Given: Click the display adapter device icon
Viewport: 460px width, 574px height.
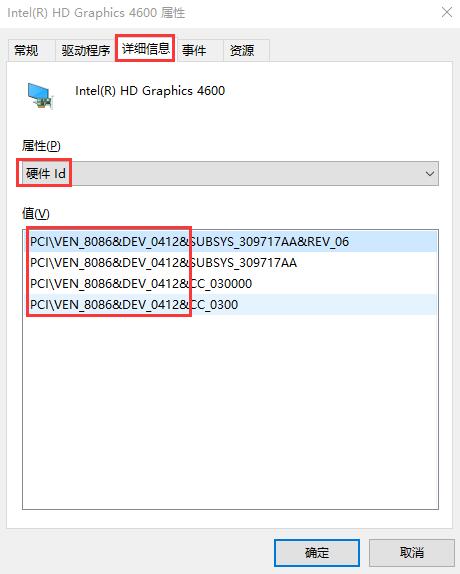Looking at the screenshot, I should point(41,96).
